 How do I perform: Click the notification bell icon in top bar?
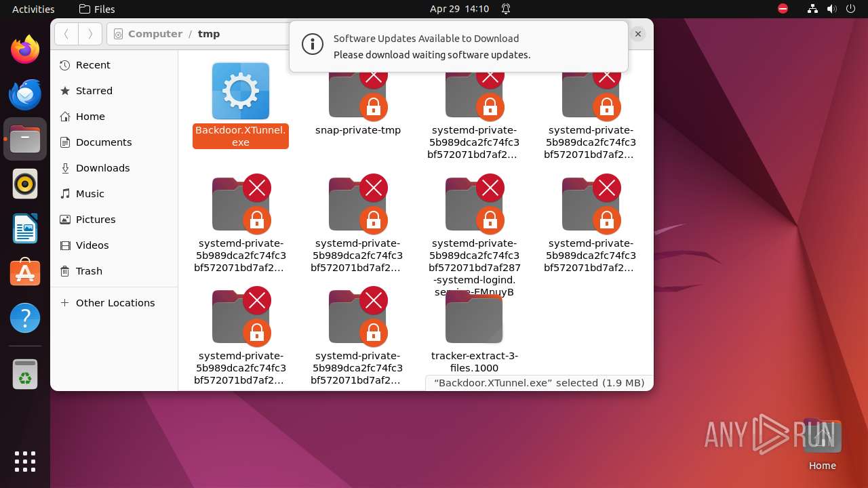click(506, 9)
